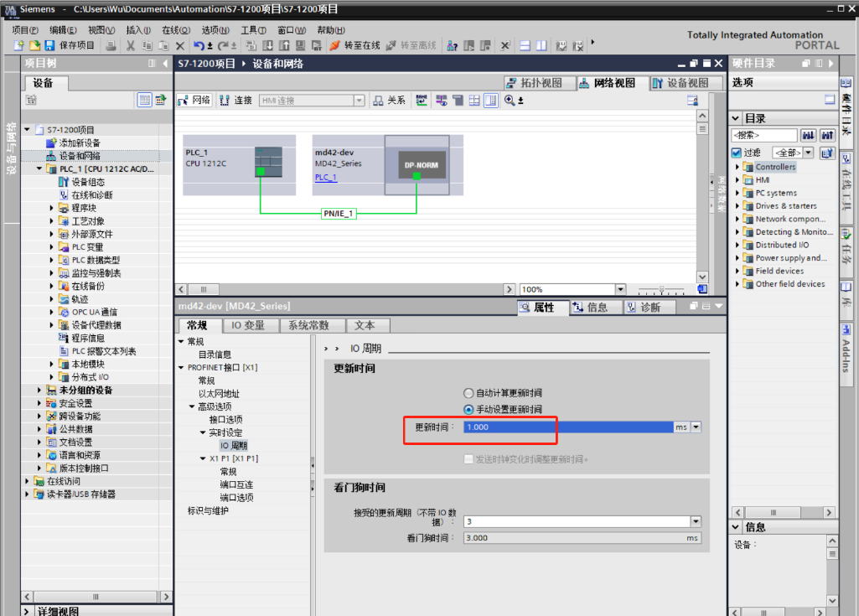Viewport: 859px width, 616px height.
Task: Click the update time input field
Action: (x=568, y=427)
